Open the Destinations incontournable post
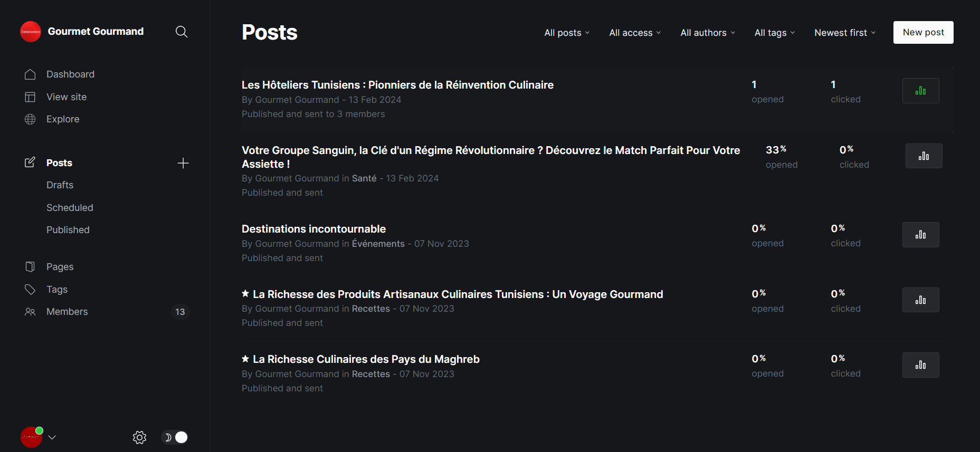 313,229
